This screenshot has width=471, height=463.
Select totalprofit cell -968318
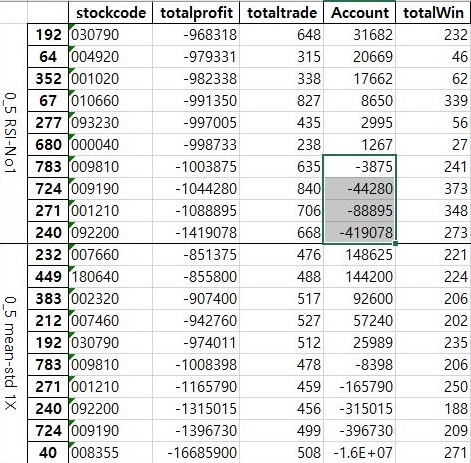click(x=196, y=35)
